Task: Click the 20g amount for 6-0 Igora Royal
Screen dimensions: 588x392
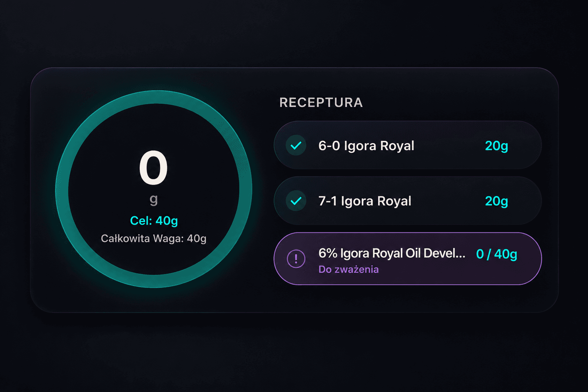Action: coord(497,146)
